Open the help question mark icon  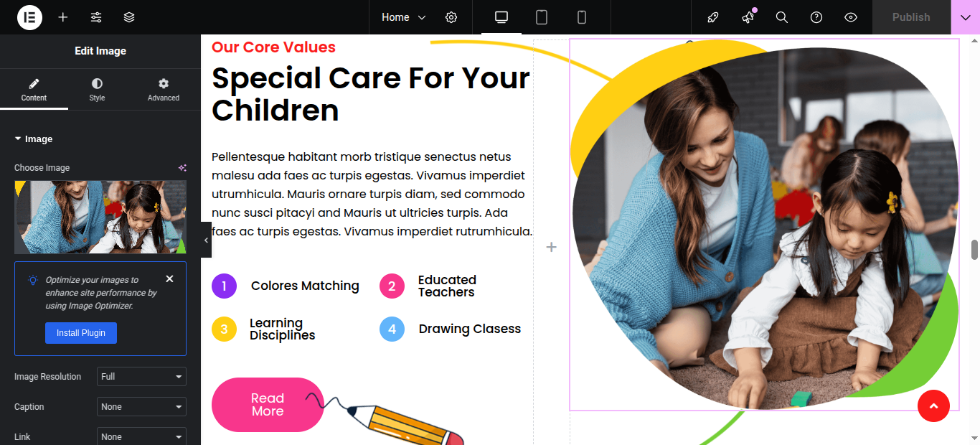tap(816, 17)
